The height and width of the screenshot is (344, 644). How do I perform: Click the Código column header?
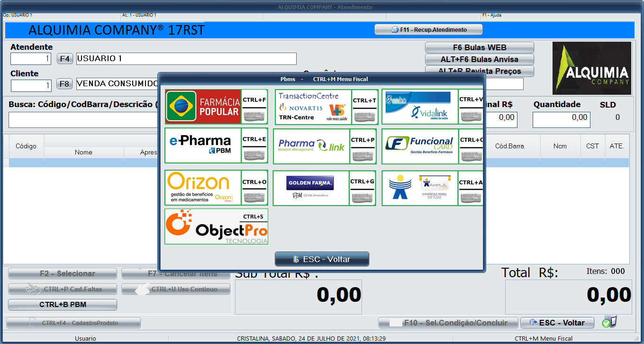click(26, 146)
